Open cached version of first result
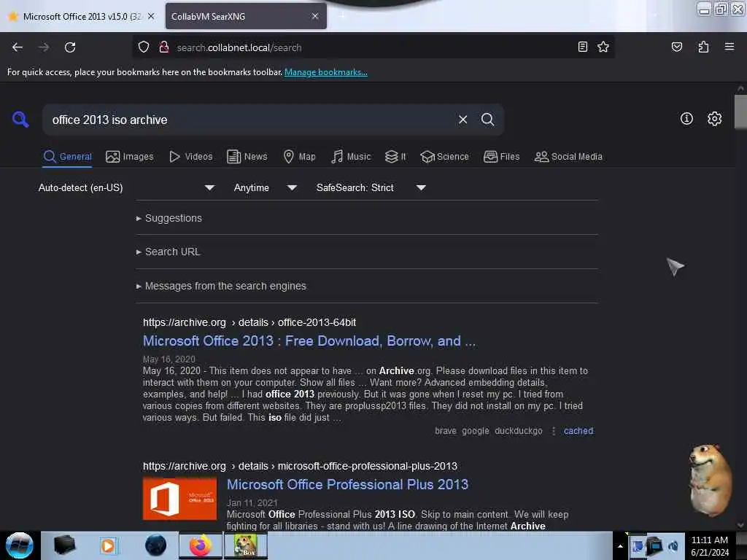The image size is (747, 560). pos(578,431)
